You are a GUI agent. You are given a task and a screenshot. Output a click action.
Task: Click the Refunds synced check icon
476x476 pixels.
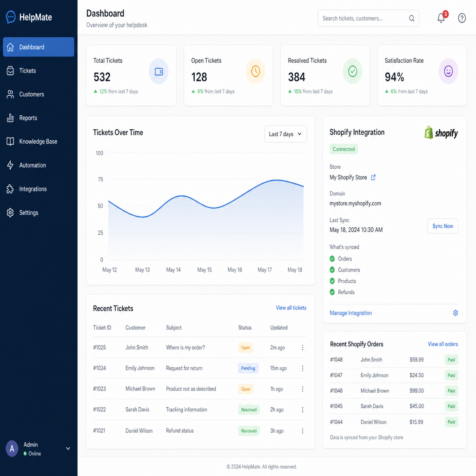[x=332, y=292]
